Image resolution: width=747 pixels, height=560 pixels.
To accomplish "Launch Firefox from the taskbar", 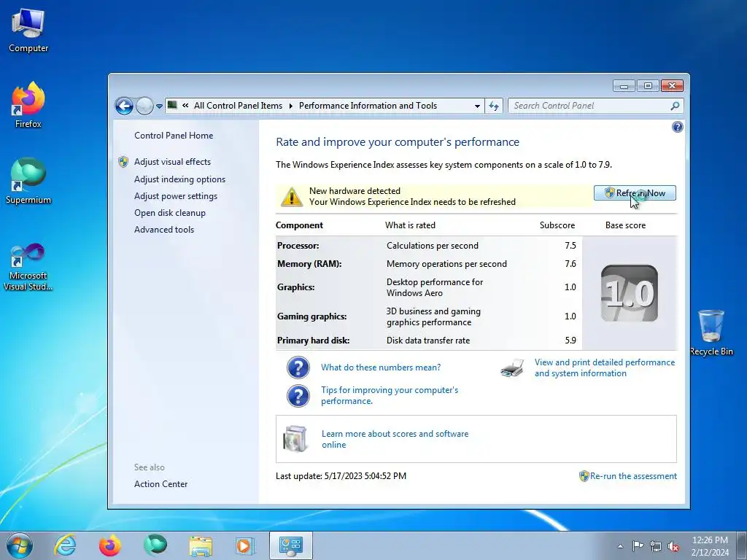I will coord(109,545).
